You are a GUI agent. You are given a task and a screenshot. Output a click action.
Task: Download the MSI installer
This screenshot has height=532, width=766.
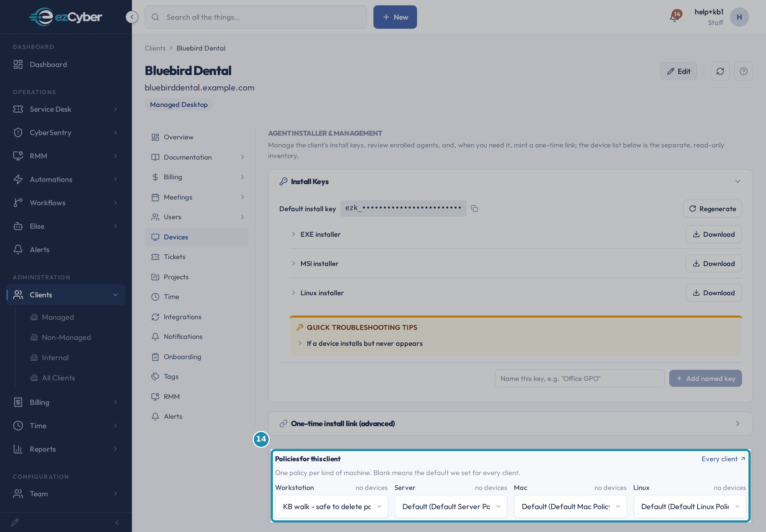click(x=714, y=263)
